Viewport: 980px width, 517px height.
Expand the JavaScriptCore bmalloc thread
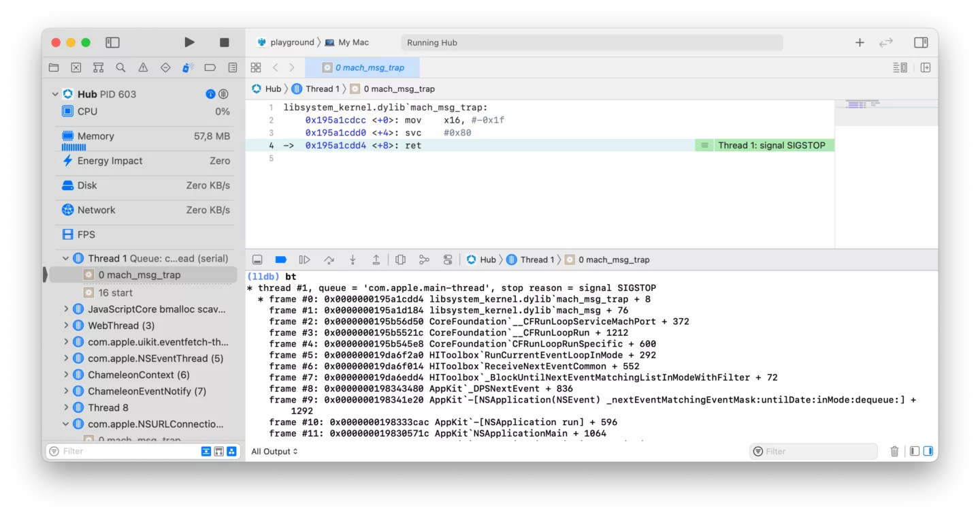66,309
